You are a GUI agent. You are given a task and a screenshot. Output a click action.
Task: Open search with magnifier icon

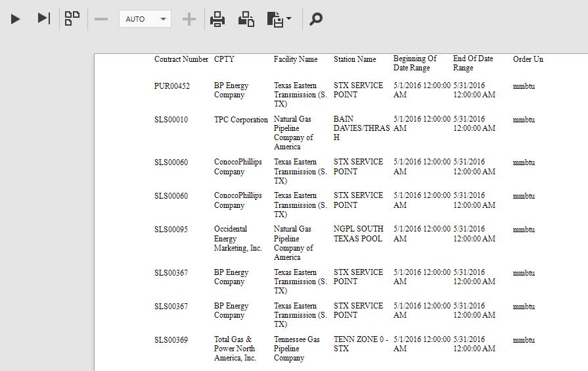(316, 19)
